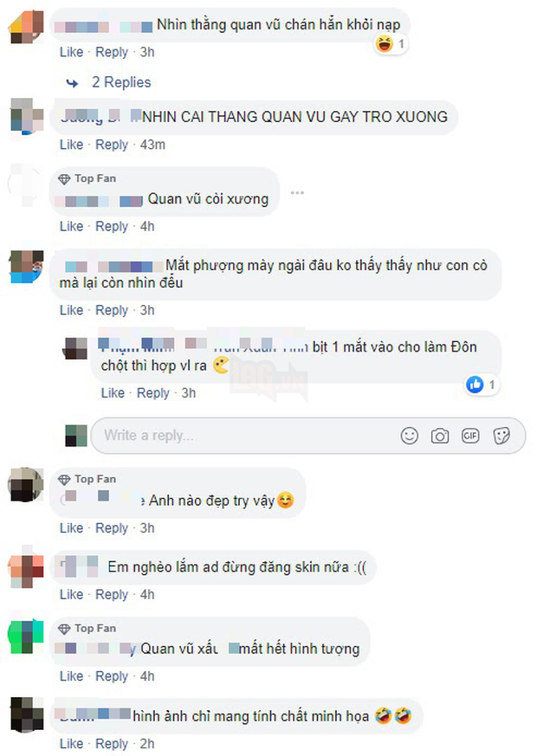View the haha reaction on first comment
This screenshot has width=537, height=756.
(390, 44)
